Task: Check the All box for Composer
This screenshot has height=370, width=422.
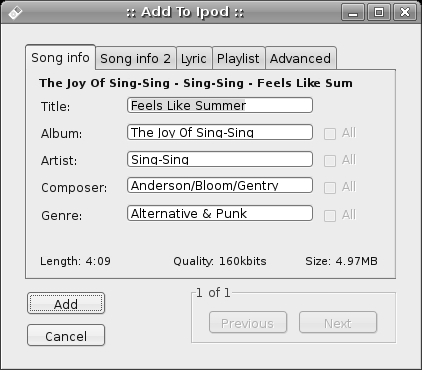Action: 330,188
